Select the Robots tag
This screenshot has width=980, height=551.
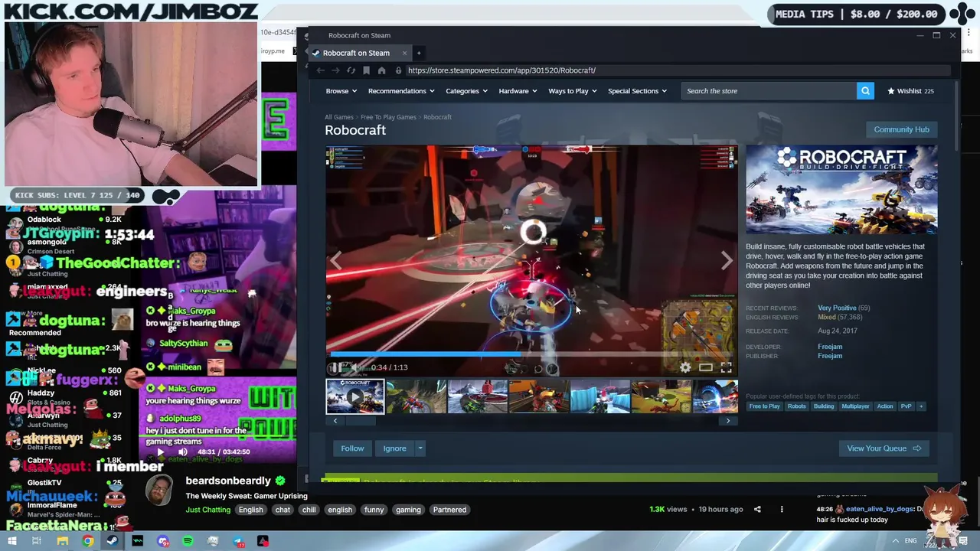pyautogui.click(x=797, y=406)
